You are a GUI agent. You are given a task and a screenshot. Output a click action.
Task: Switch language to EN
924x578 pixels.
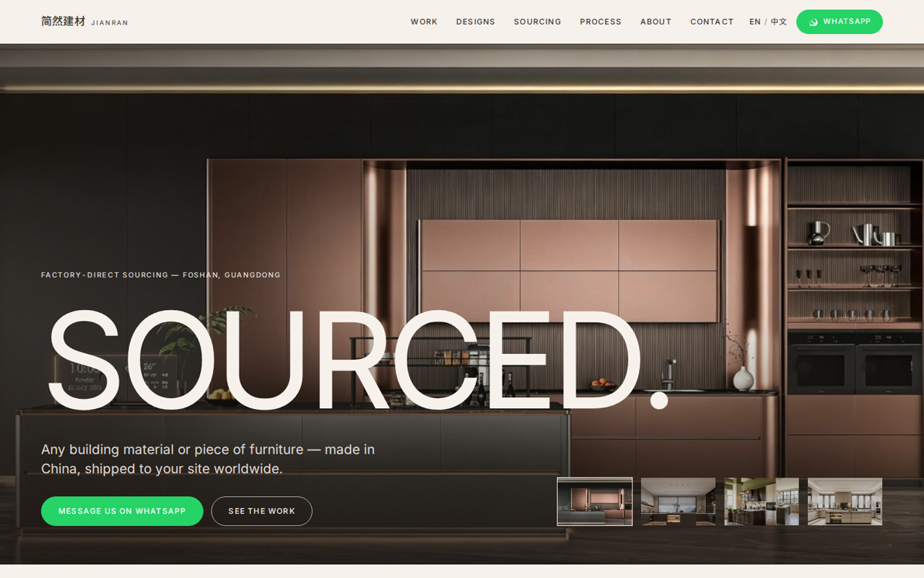[x=755, y=22]
